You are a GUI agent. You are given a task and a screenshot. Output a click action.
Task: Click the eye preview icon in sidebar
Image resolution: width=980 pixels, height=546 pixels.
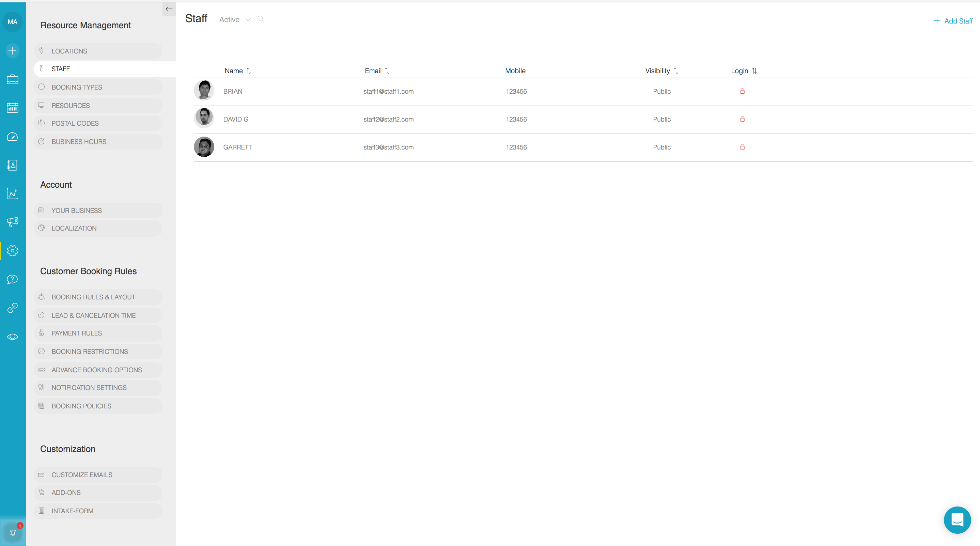pyautogui.click(x=13, y=336)
